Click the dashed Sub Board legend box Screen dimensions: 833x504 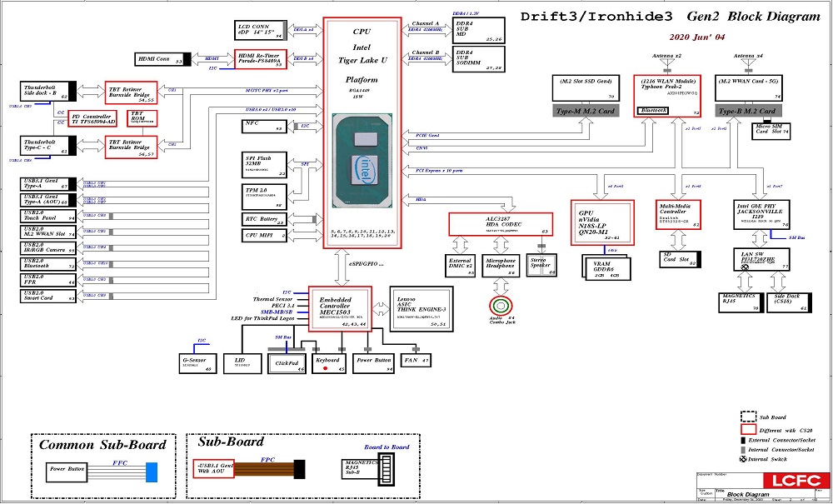(x=748, y=417)
